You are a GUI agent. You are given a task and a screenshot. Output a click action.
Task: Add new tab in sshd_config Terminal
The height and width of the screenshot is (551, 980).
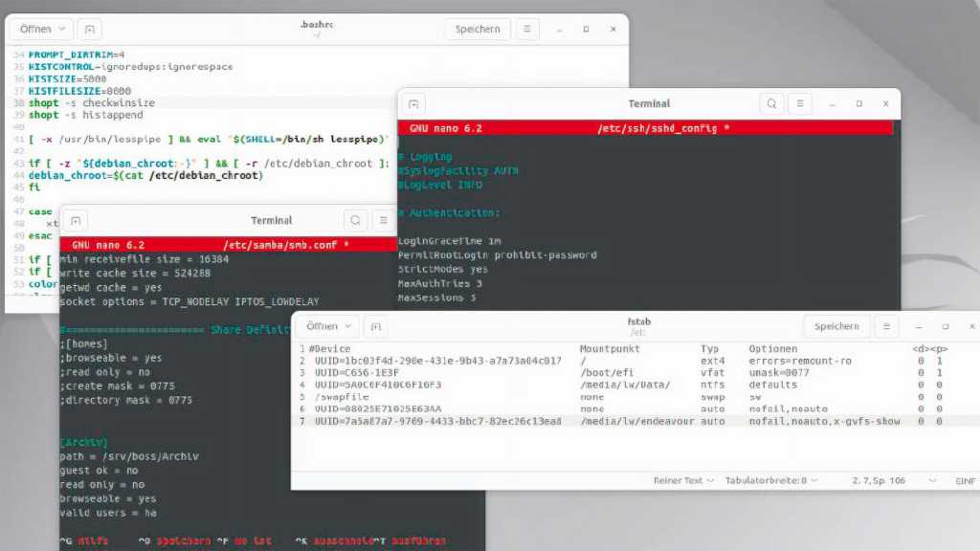(413, 104)
